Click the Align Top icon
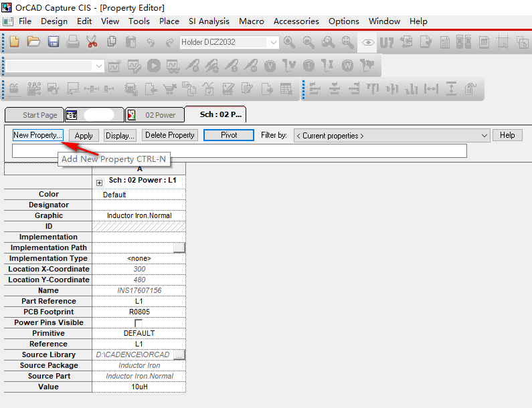Viewport: 532px width, 408px height. pos(373,89)
